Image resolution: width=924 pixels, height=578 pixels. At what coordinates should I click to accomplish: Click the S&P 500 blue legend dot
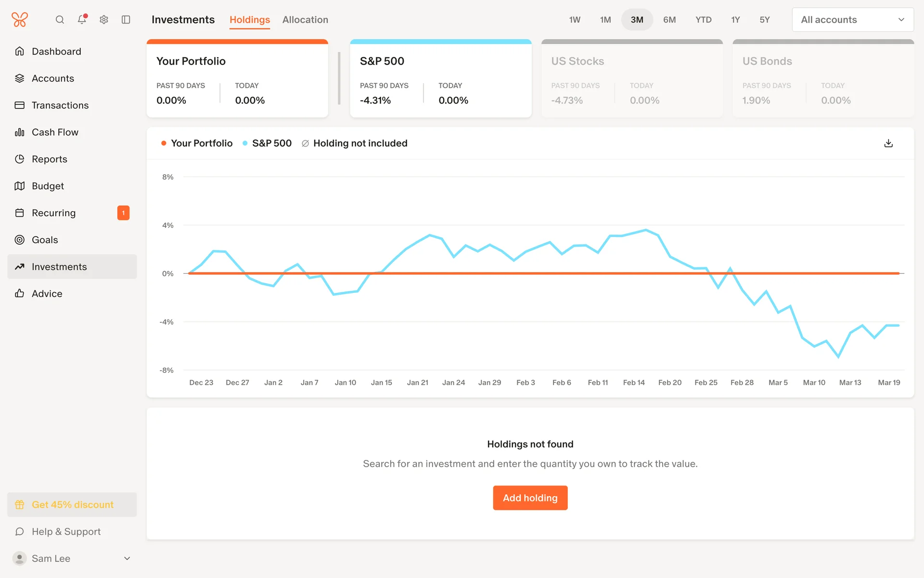tap(245, 144)
